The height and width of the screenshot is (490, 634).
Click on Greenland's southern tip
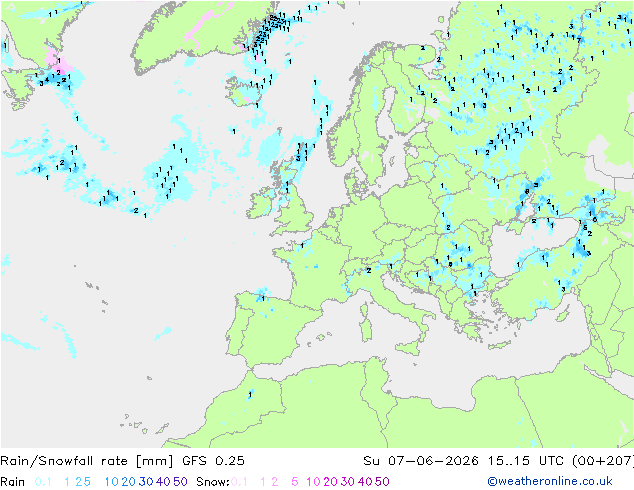(139, 71)
